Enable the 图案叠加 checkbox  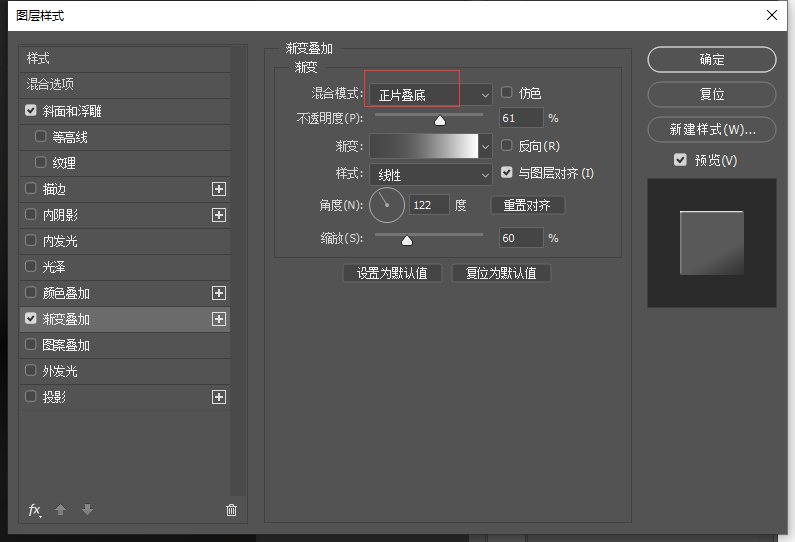pyautogui.click(x=31, y=345)
